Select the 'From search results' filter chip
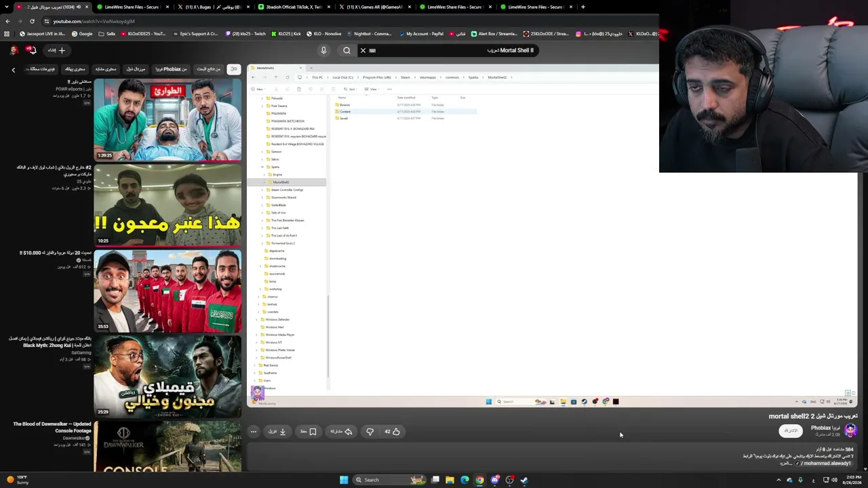Viewport: 868px width, 488px height. (x=210, y=69)
